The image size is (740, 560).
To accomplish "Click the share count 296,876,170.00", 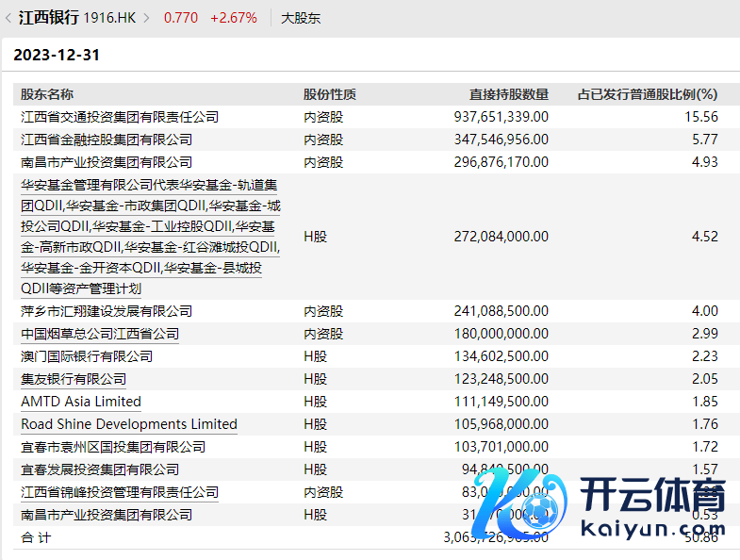I will click(x=502, y=162).
